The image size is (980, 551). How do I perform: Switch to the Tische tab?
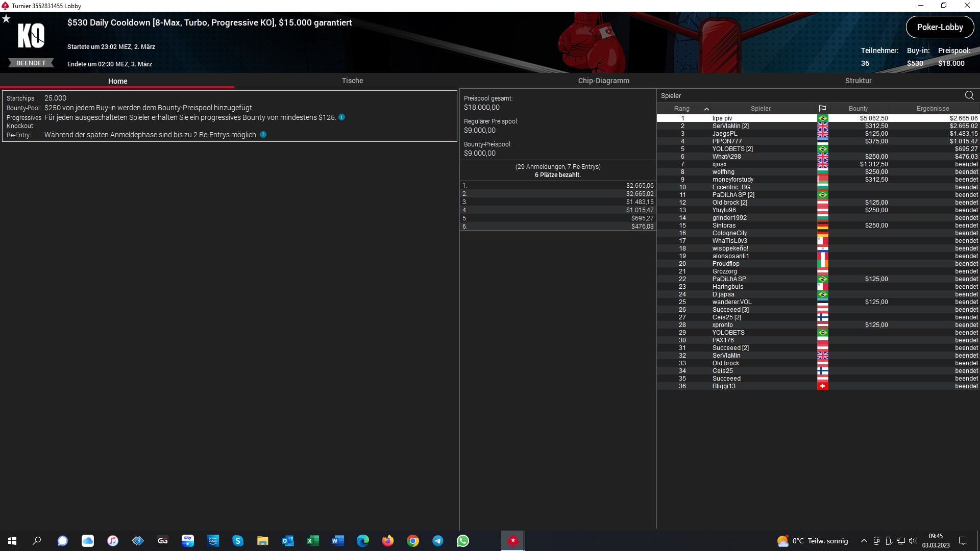[352, 81]
